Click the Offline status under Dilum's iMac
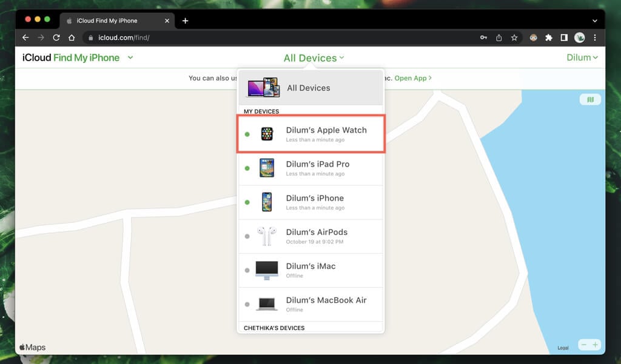This screenshot has height=364, width=621. coord(294,276)
